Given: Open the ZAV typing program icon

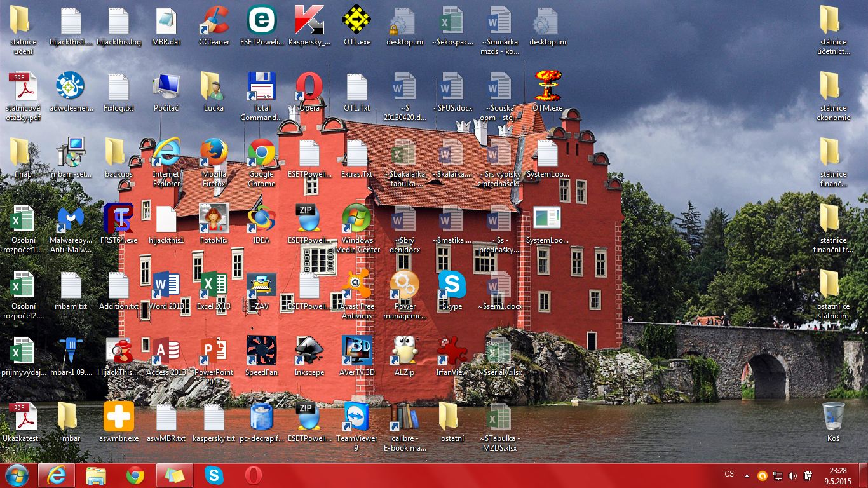Looking at the screenshot, I should click(x=261, y=290).
